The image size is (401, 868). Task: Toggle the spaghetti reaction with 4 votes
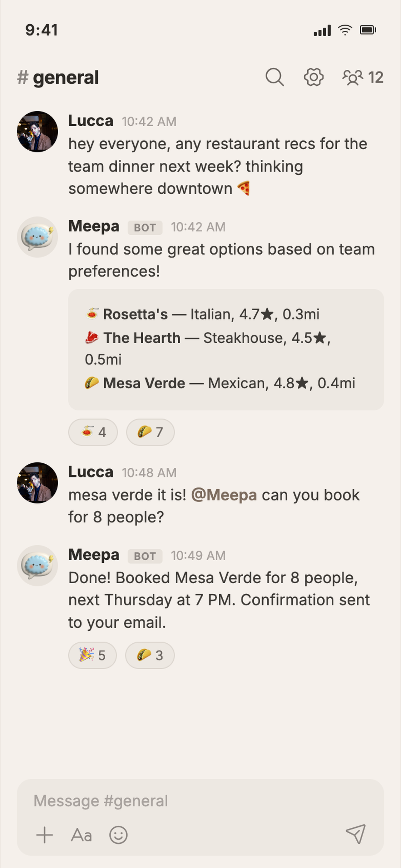93,432
